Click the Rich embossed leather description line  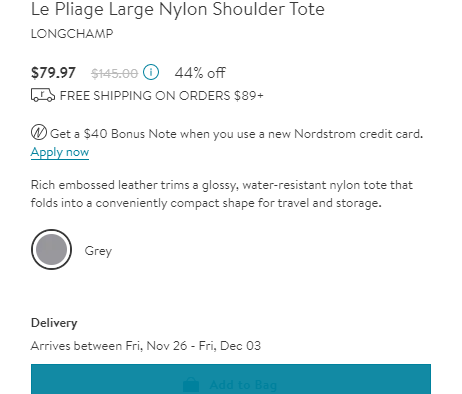(x=222, y=185)
